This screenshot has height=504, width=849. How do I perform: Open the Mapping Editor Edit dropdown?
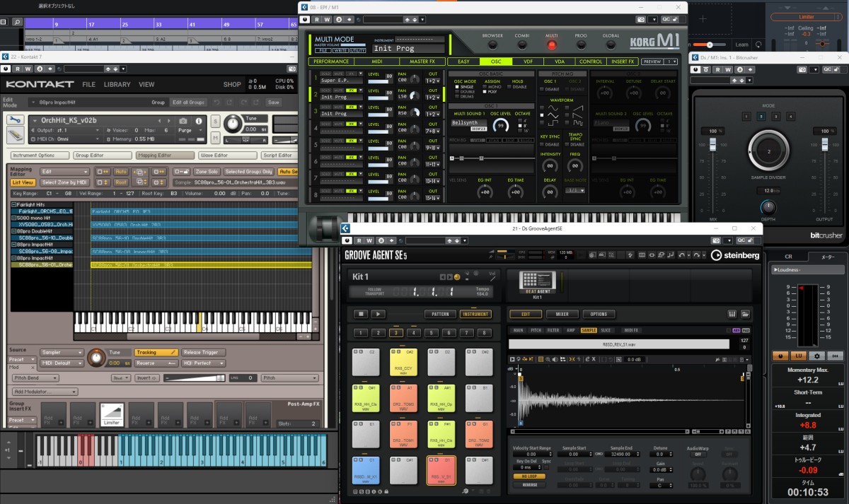(64, 172)
